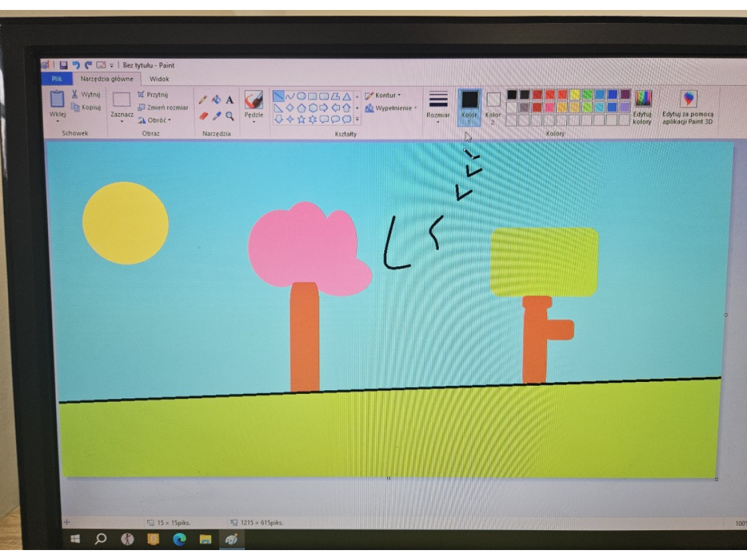Click the Save icon in title bar
The width and height of the screenshot is (747, 560).
coord(63,65)
